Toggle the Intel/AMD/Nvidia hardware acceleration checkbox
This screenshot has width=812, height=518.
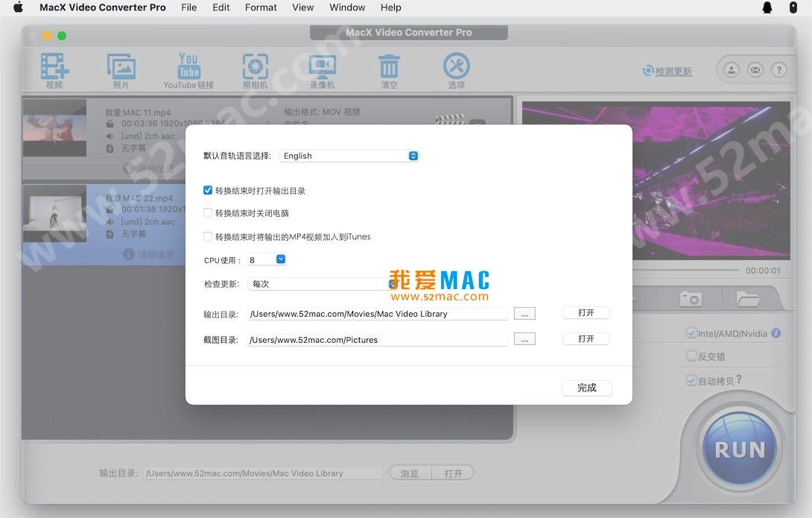click(691, 332)
